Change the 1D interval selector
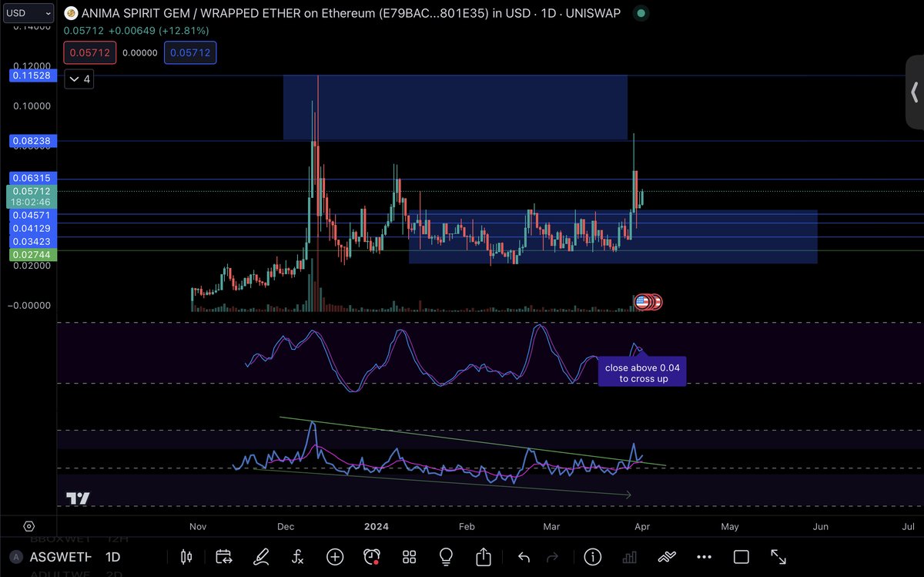 [112, 557]
